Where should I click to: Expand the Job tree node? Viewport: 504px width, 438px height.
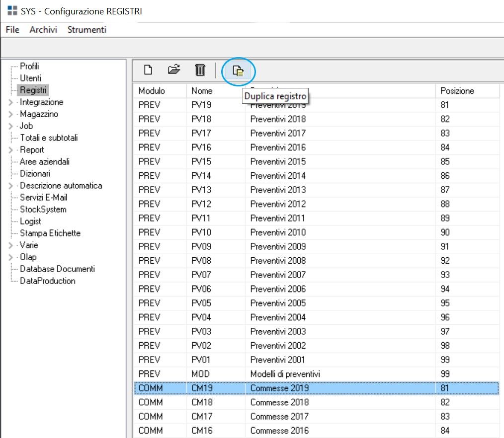[10, 126]
